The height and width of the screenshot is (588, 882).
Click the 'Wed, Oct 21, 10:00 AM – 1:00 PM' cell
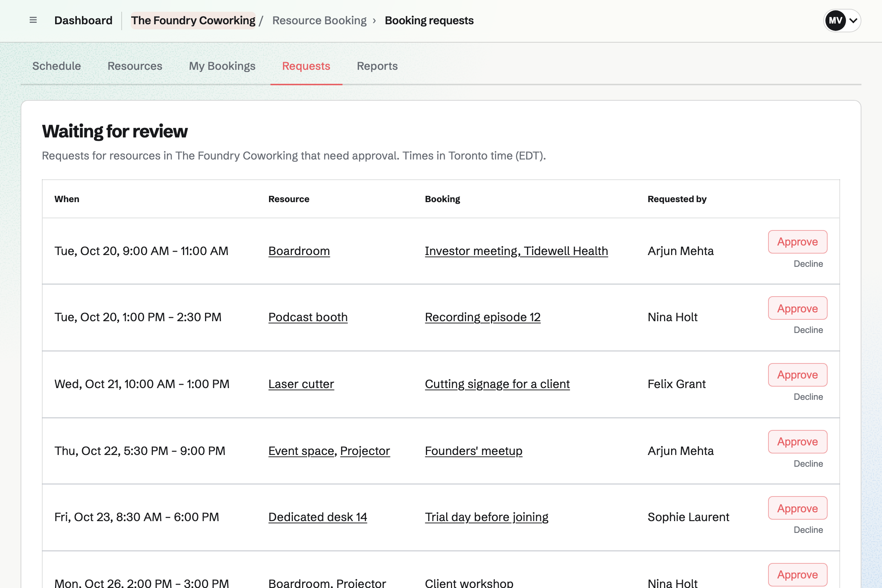point(142,384)
